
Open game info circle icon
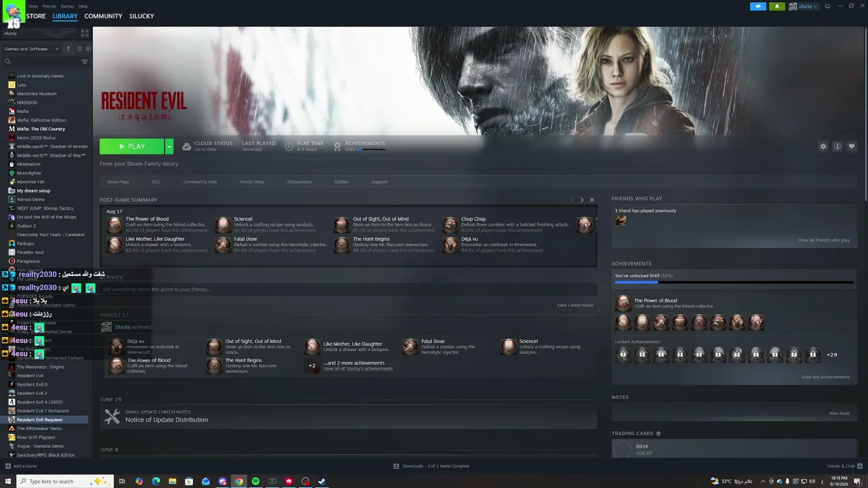pos(837,146)
